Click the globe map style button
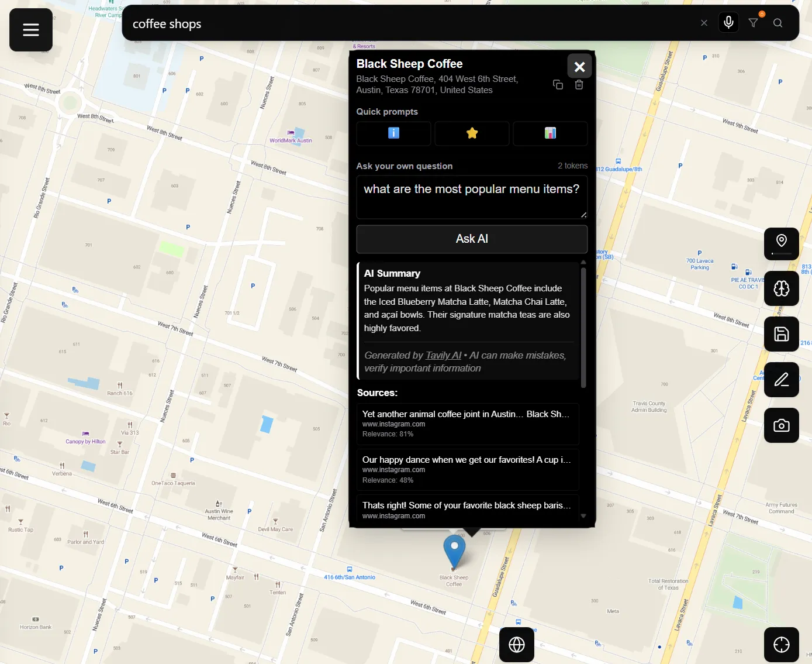This screenshot has width=812, height=664. click(517, 645)
